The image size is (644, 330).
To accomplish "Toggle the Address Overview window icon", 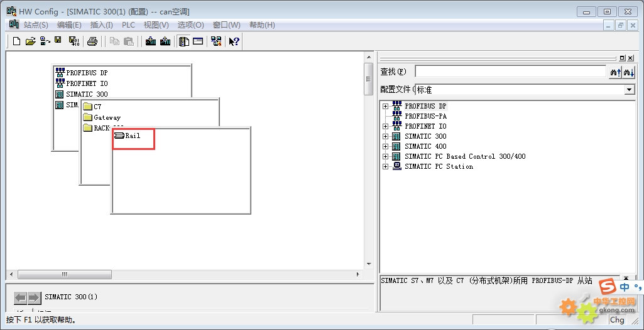I will [198, 41].
